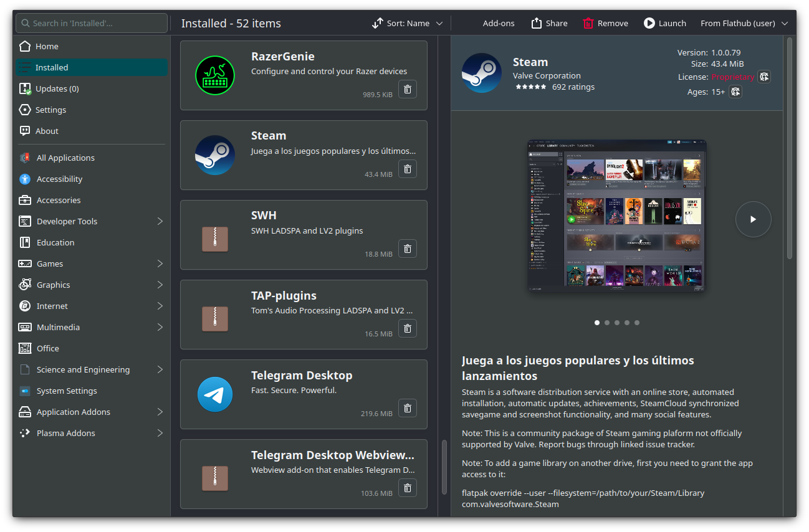This screenshot has height=532, width=809.
Task: Click the Steam logo in installed list
Action: tap(215, 155)
